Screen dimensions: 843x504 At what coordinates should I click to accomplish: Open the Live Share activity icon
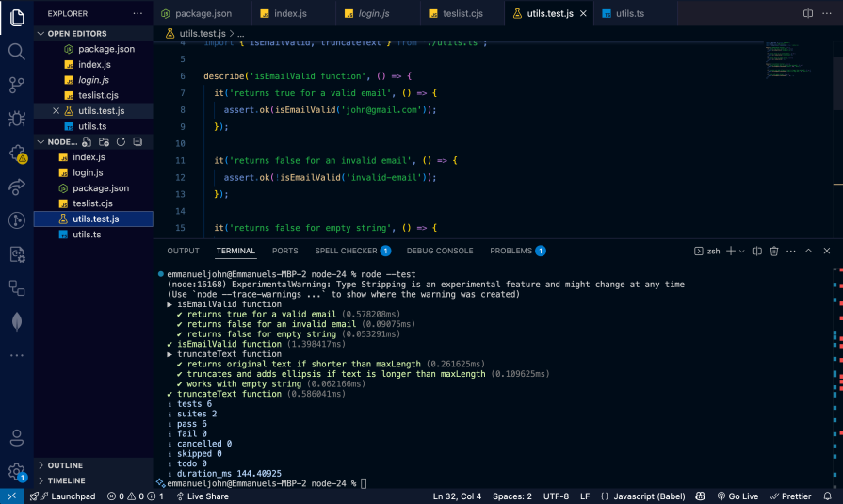pyautogui.click(x=17, y=187)
